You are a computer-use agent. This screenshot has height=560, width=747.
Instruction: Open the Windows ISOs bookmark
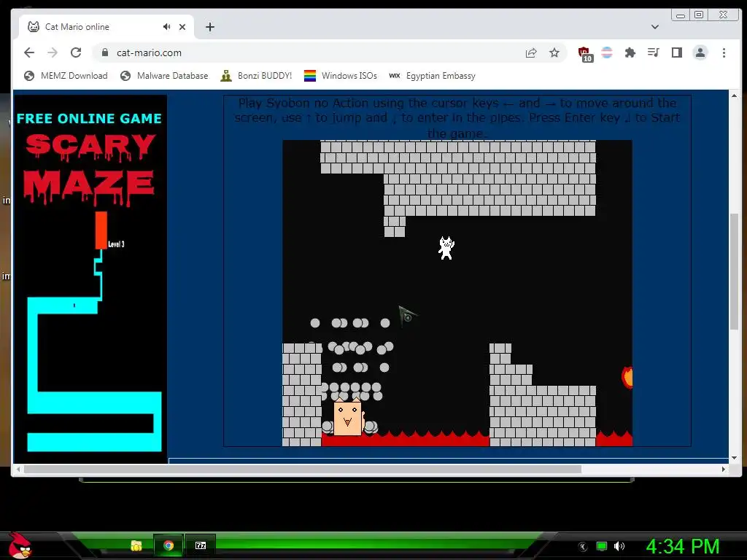click(x=341, y=76)
